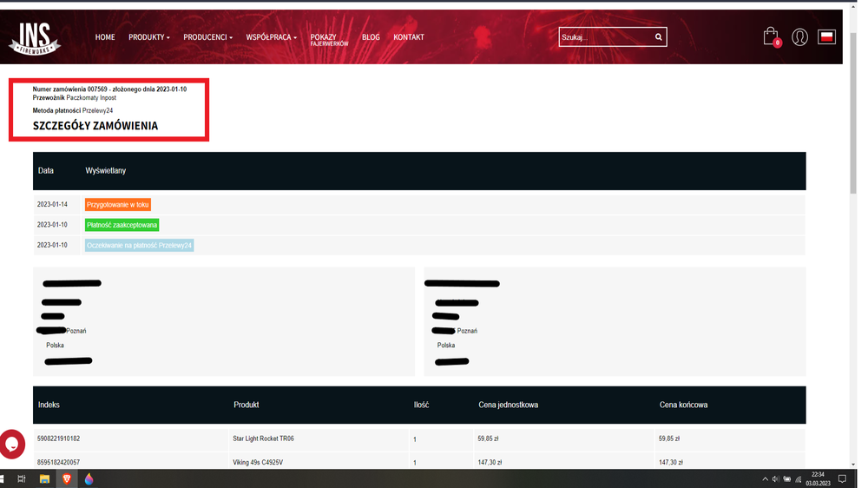Image resolution: width=868 pixels, height=488 pixels.
Task: Click the search magnifier icon
Action: click(659, 37)
